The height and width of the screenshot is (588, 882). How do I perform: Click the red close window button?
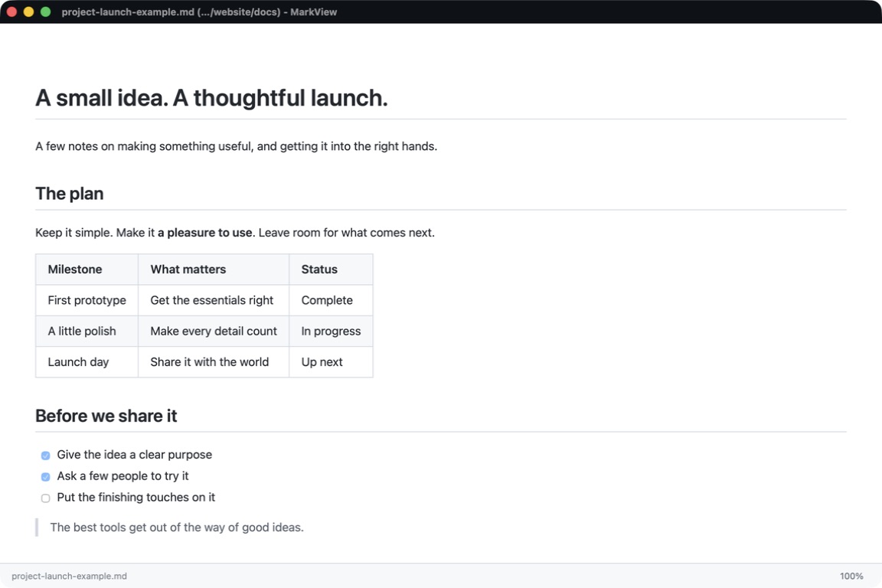click(x=11, y=11)
